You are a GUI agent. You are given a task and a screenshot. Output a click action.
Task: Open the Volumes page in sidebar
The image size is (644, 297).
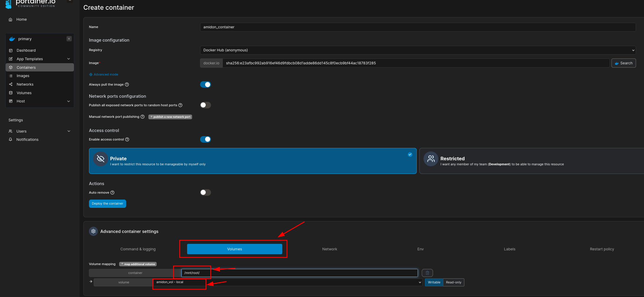[24, 93]
